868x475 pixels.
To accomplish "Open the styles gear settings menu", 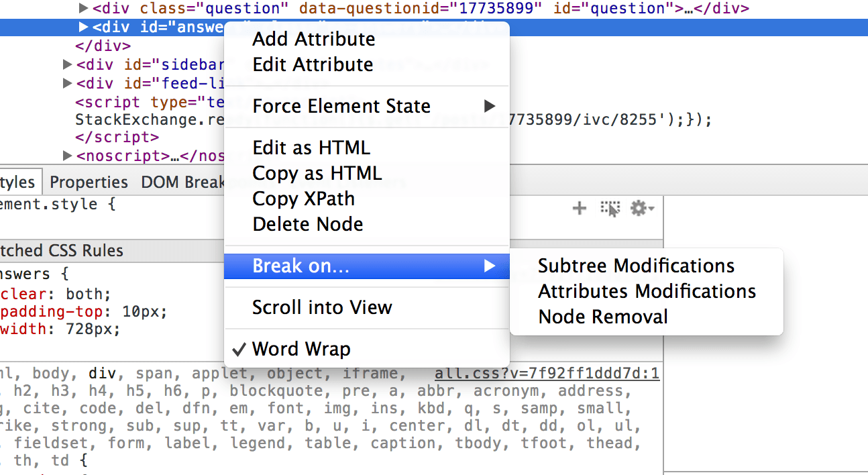I will (x=641, y=209).
